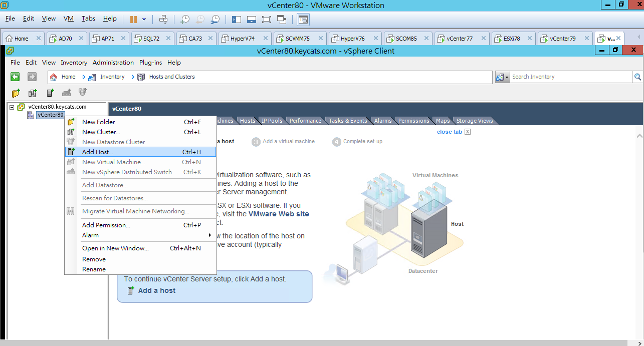Choose Open in New Window... from context menu
This screenshot has width=644, height=346.
141,248
